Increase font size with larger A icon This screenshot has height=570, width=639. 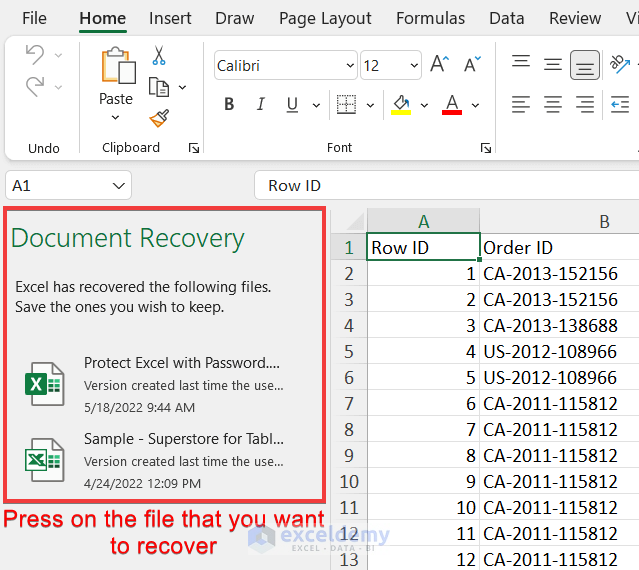click(x=438, y=65)
